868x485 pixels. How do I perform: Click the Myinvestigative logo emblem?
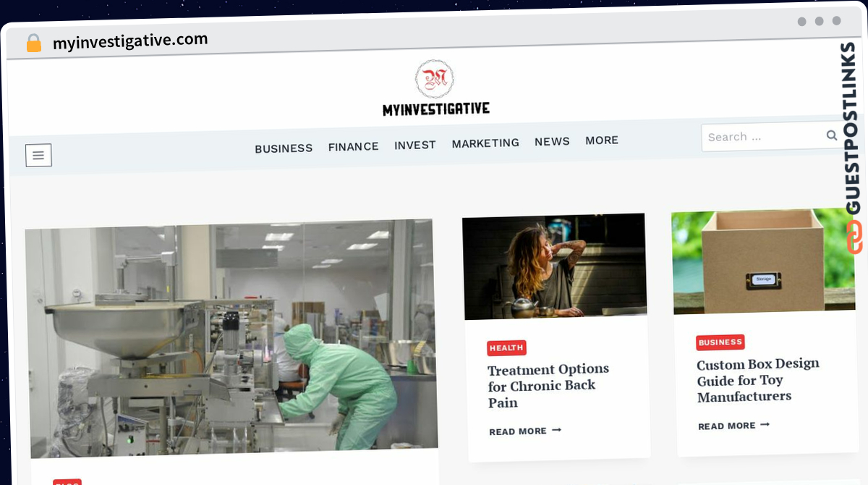click(435, 80)
